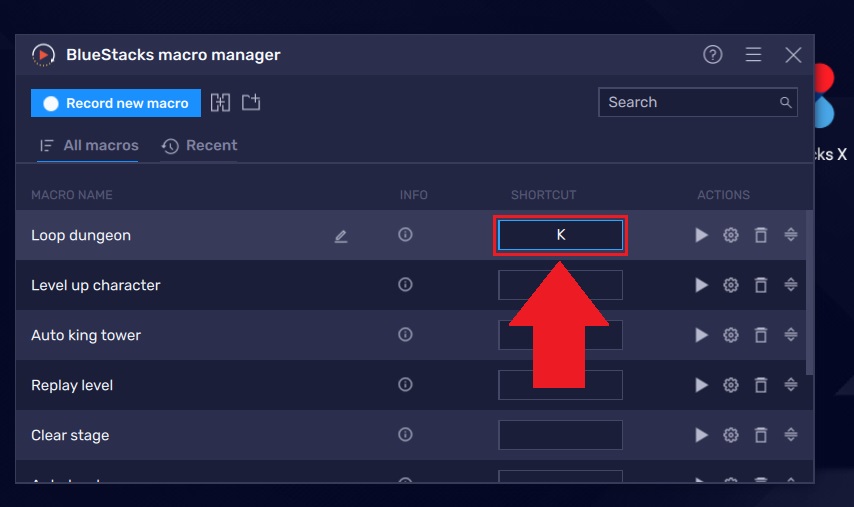Click the Record new macro button

pyautogui.click(x=115, y=103)
